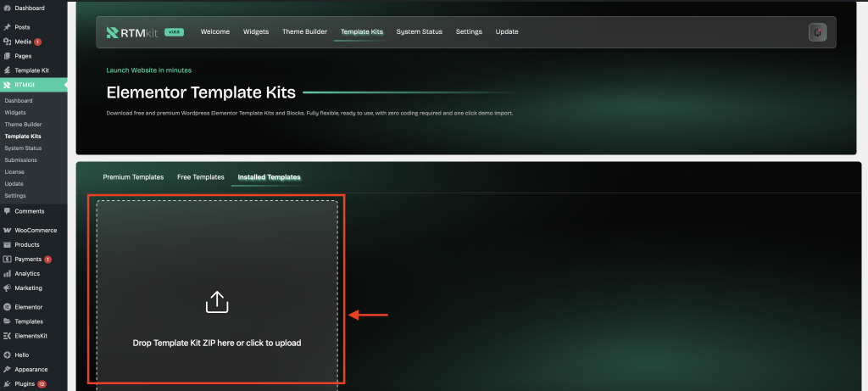Click the Media library icon
868x391 pixels.
[x=7, y=42]
